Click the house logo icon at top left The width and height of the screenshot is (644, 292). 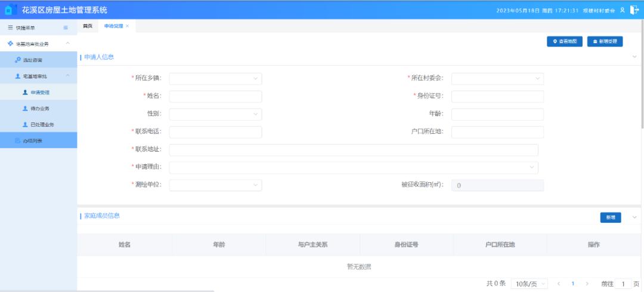[8, 10]
